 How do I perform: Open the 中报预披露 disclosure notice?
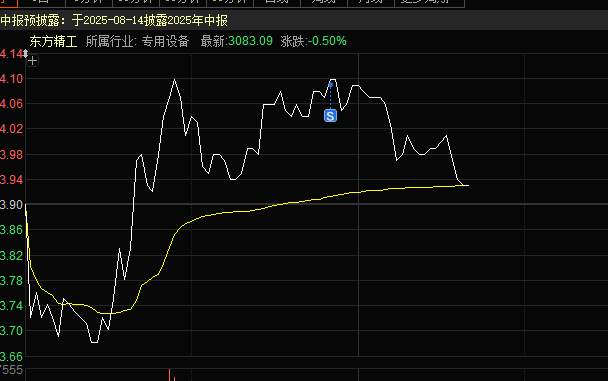click(114, 21)
